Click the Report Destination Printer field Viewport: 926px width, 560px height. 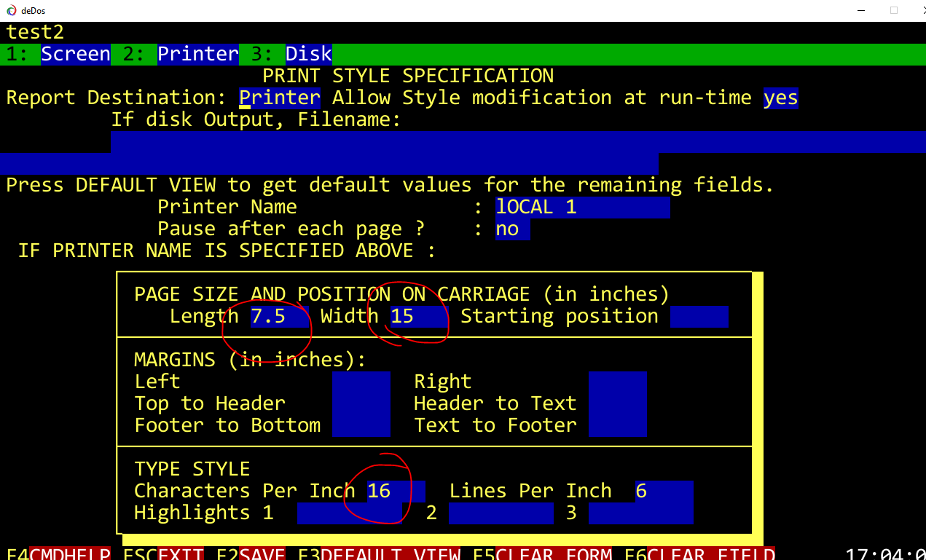(280, 98)
